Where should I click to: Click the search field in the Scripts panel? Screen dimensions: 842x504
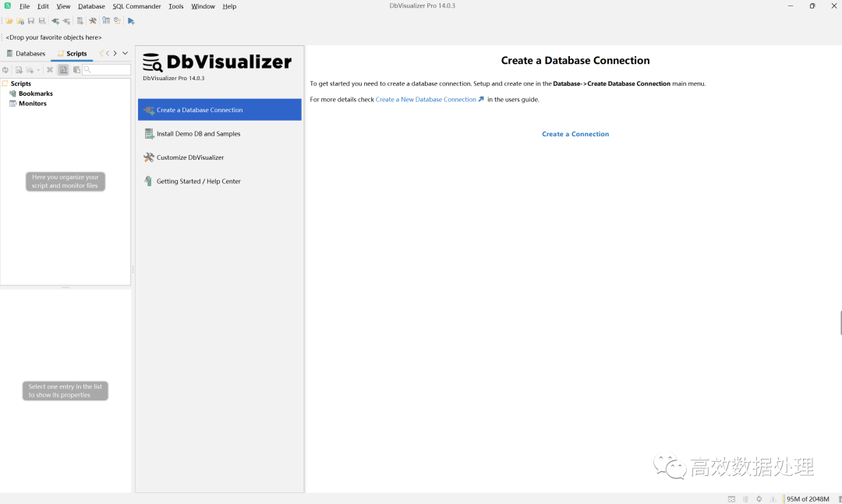[x=107, y=69]
